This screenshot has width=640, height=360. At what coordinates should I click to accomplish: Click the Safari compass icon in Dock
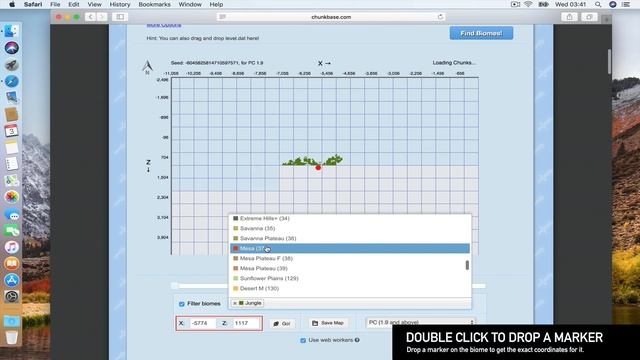coord(11,81)
